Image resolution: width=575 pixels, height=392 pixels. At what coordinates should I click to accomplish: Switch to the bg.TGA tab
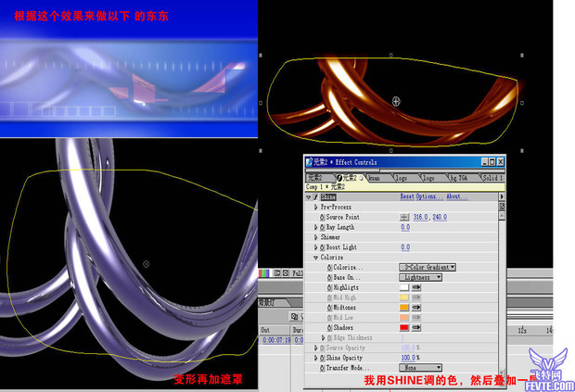click(458, 177)
